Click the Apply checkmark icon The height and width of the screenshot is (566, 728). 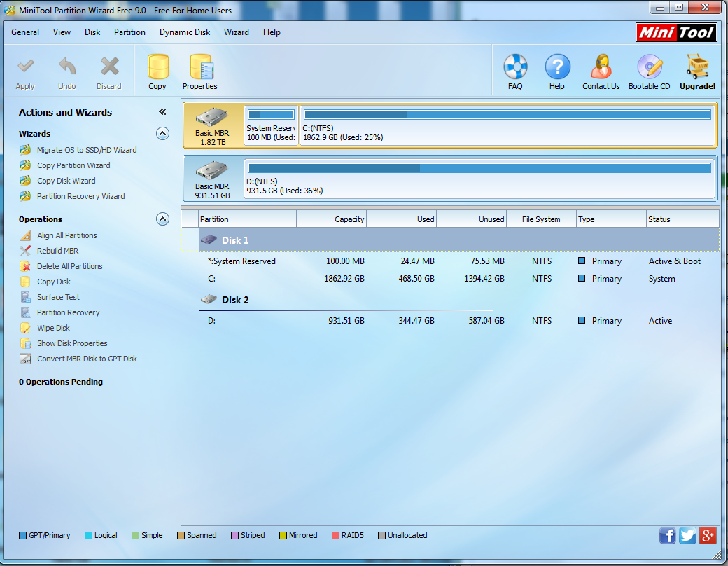pyautogui.click(x=25, y=67)
